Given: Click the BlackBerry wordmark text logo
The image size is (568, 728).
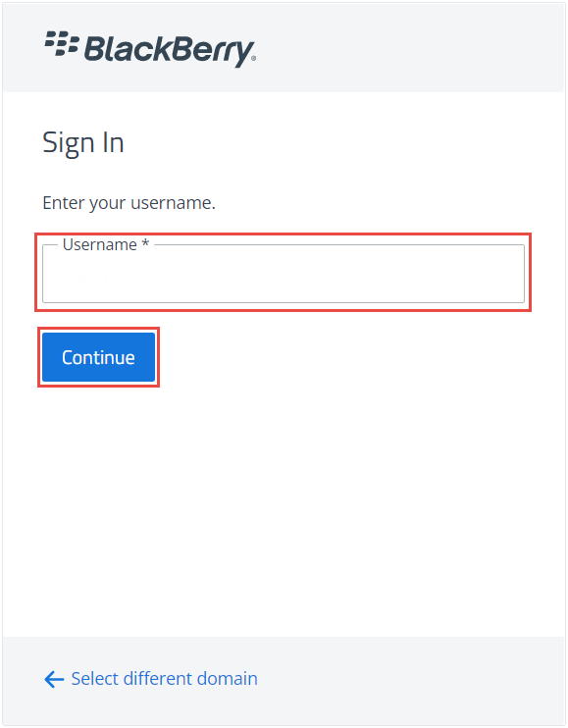Looking at the screenshot, I should 170,50.
